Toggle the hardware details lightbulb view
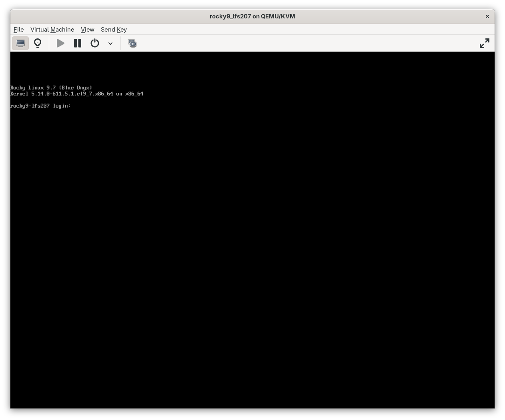The height and width of the screenshot is (420, 505). (x=38, y=43)
